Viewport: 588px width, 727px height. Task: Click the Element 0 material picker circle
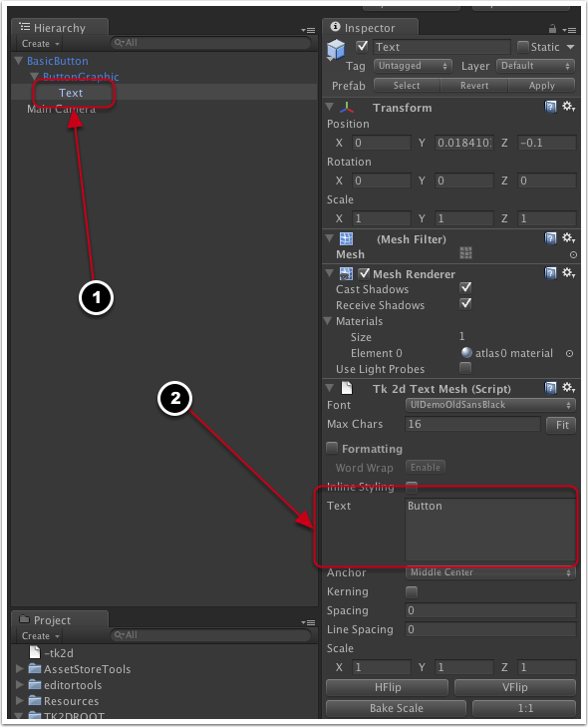(x=569, y=353)
